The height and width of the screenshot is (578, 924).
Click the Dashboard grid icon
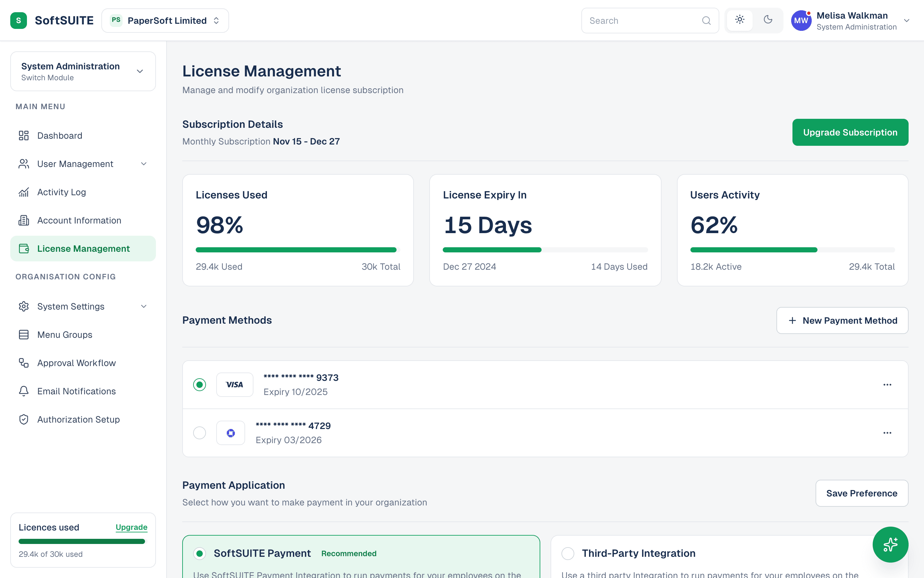(24, 135)
